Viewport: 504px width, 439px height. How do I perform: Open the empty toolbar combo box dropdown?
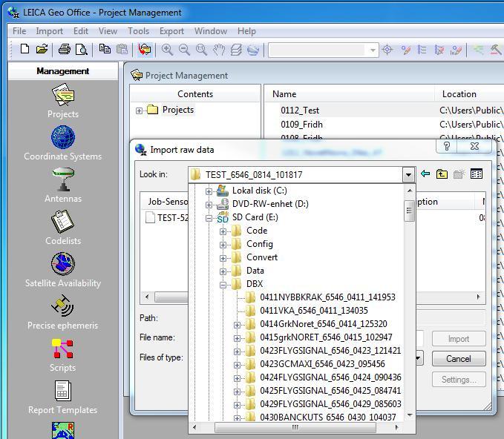tap(373, 50)
